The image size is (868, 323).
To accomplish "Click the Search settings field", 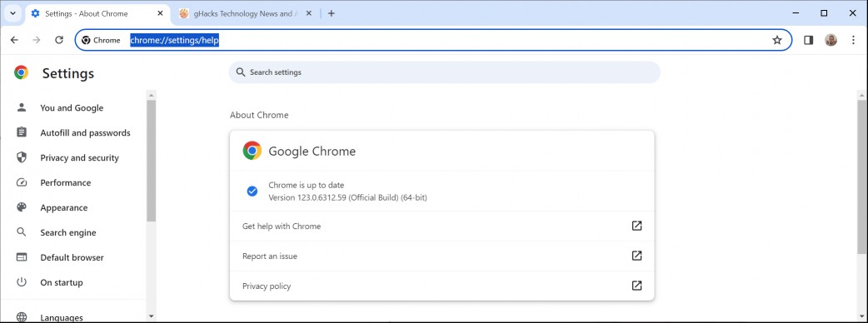I will pos(444,72).
